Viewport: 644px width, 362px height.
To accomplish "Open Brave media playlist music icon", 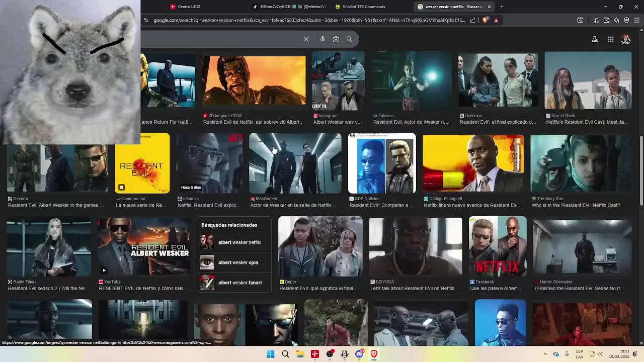I will [x=597, y=20].
